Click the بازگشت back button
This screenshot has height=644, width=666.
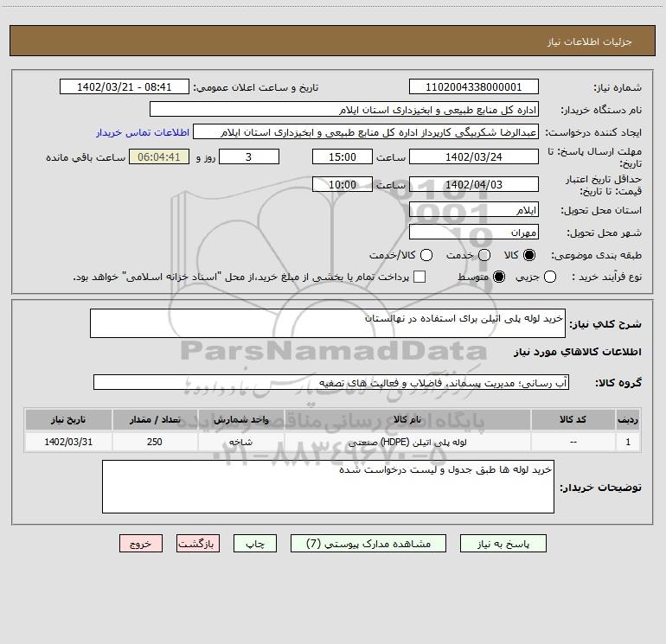(x=198, y=544)
